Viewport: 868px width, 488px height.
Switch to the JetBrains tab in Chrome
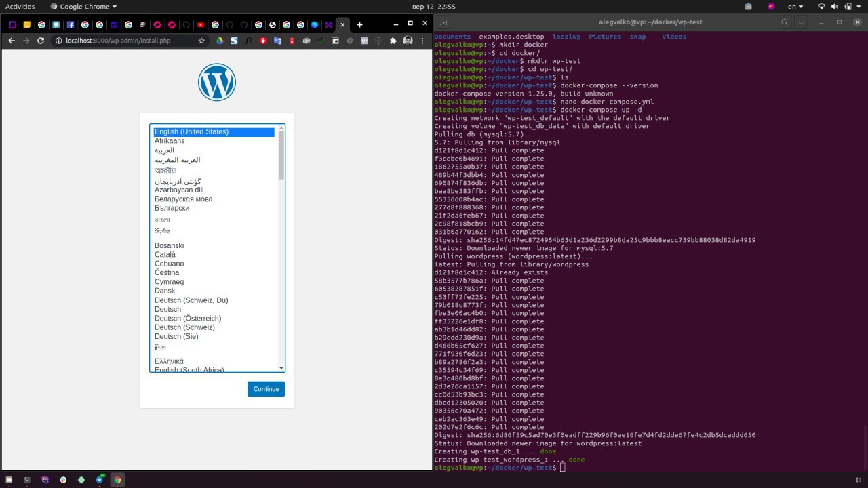142,25
